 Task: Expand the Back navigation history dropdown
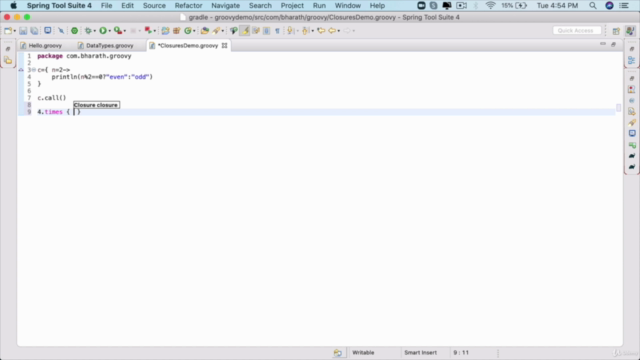pos(339,31)
